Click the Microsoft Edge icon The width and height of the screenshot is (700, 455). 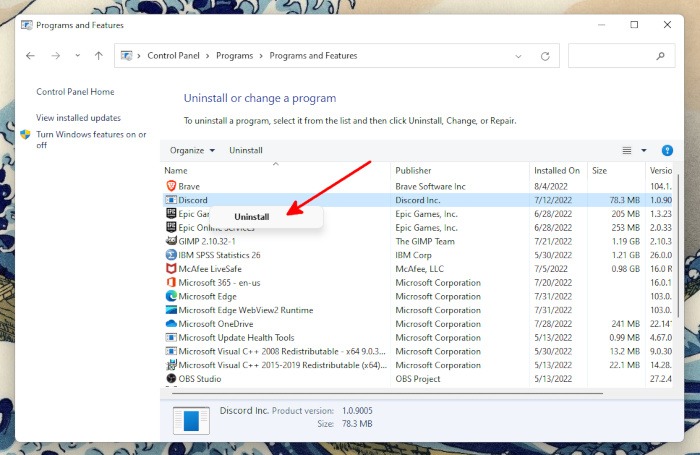click(171, 296)
